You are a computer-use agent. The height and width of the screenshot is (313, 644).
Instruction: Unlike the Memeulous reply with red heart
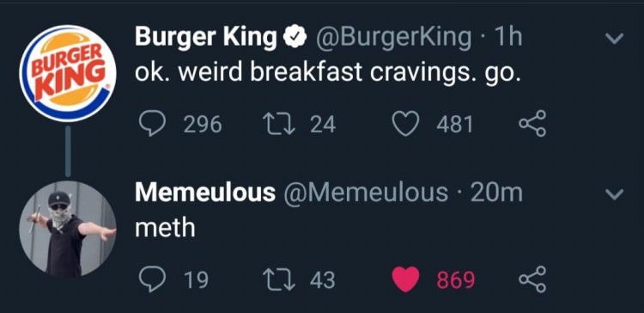(x=406, y=279)
